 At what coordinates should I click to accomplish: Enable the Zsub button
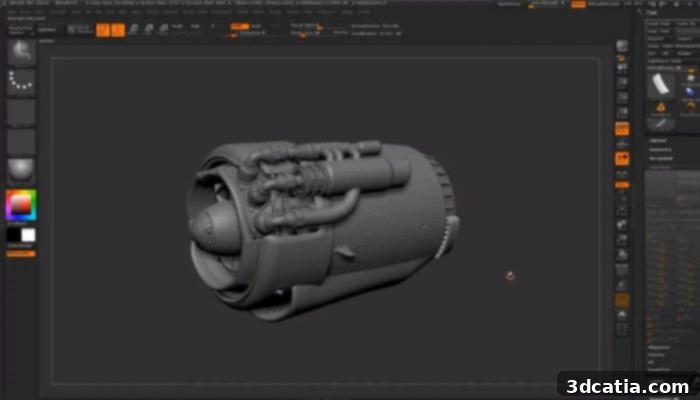256,26
